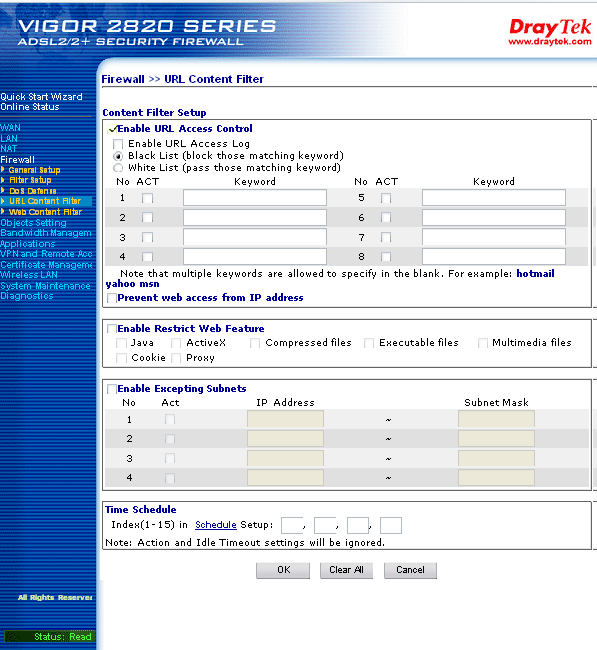Expand the WAN menu section
Image resolution: width=597 pixels, height=650 pixels.
pos(10,128)
